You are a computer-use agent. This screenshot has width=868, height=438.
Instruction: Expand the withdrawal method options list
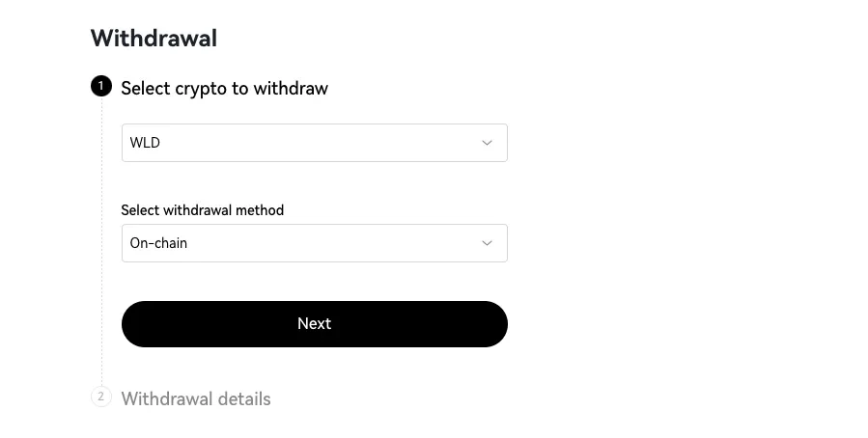click(x=314, y=243)
